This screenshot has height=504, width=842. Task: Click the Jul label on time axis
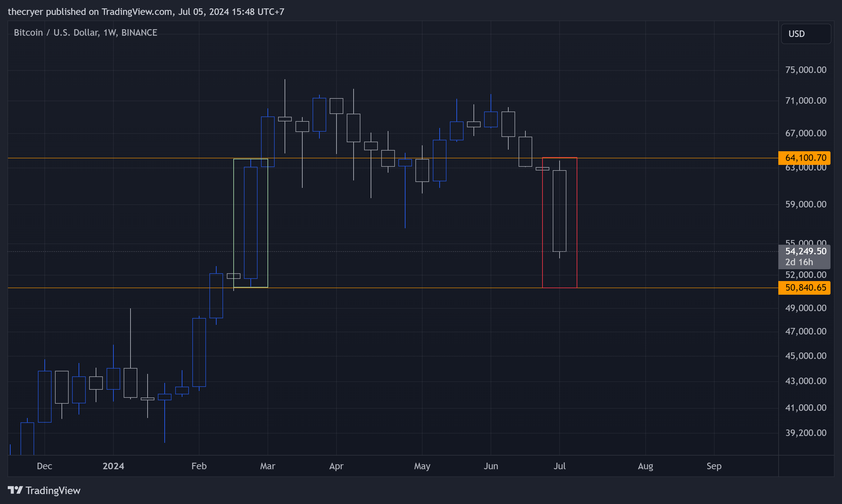pos(560,466)
